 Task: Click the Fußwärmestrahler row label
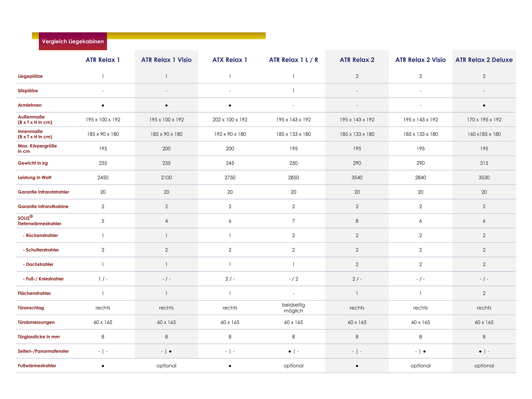[x=37, y=366]
